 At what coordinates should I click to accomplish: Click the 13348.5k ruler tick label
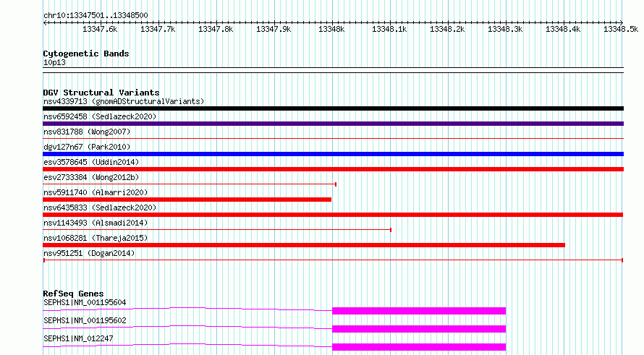(x=621, y=30)
